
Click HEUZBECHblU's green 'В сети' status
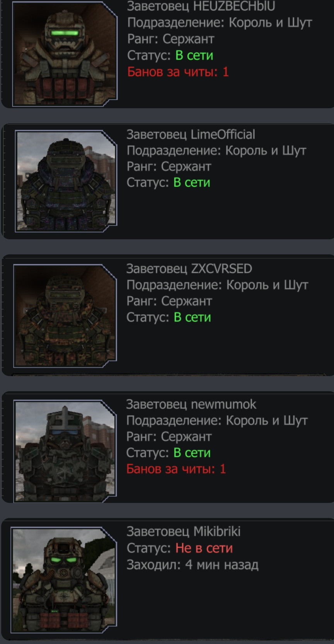pyautogui.click(x=194, y=55)
